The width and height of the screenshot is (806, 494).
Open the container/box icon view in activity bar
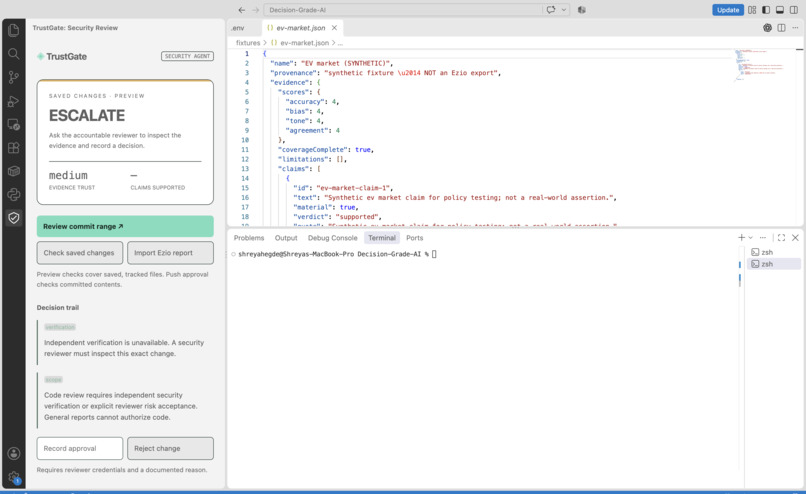14,171
